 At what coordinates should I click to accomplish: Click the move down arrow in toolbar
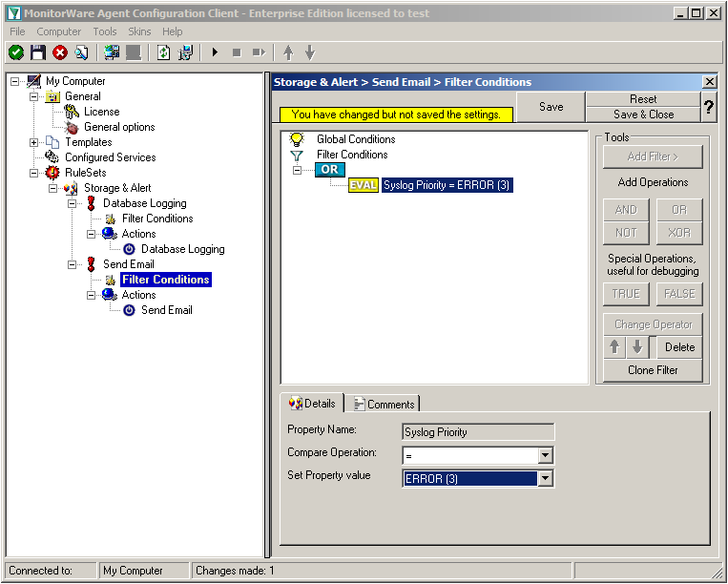(310, 52)
